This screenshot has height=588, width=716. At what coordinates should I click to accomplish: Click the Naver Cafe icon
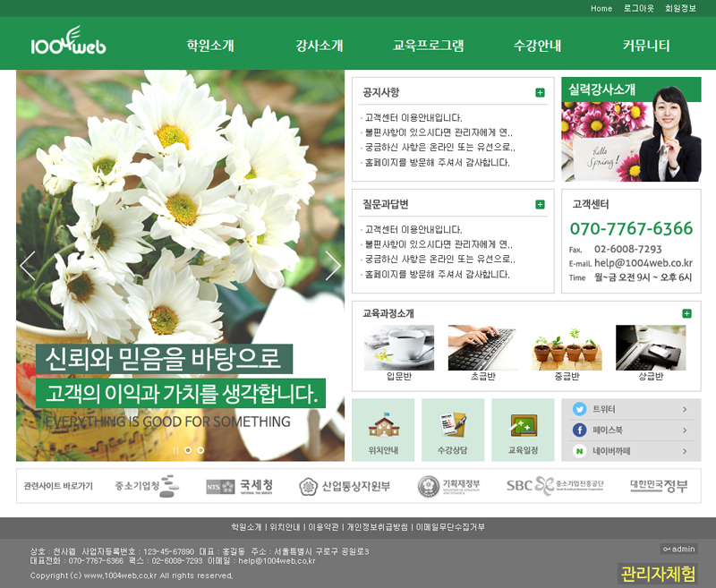coord(579,451)
